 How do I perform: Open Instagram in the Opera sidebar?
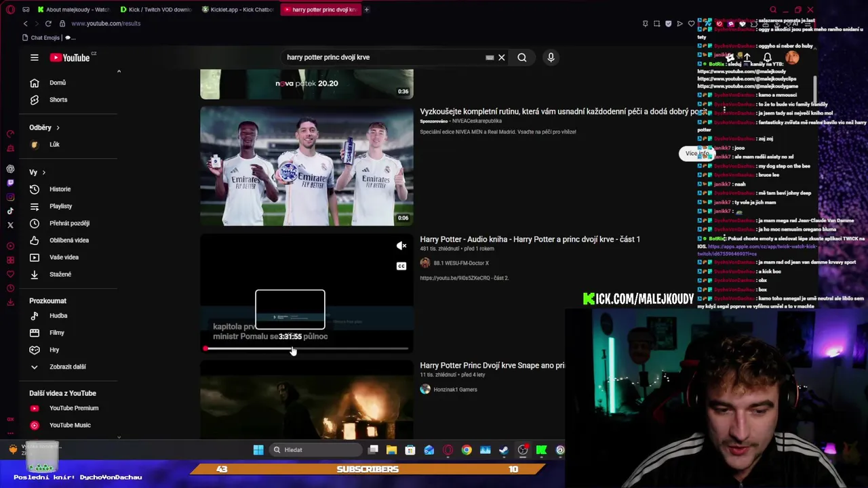pos(10,197)
